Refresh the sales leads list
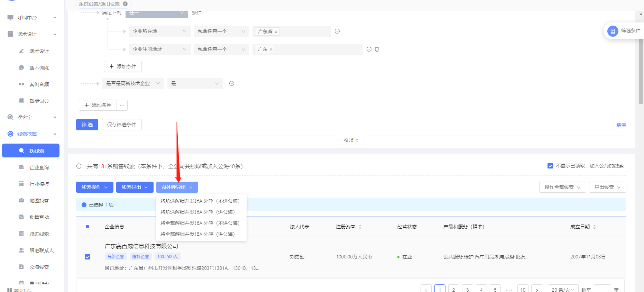 point(79,166)
